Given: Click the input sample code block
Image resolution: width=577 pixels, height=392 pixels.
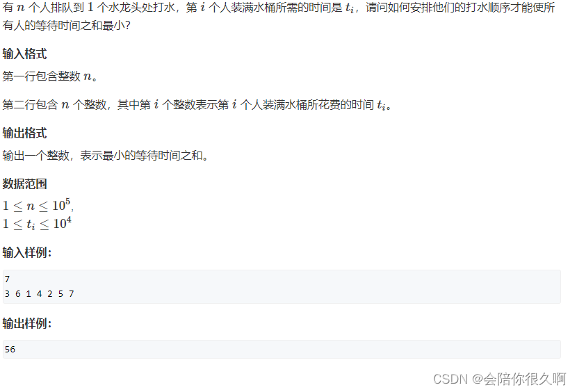Looking at the screenshot, I should click(x=282, y=286).
